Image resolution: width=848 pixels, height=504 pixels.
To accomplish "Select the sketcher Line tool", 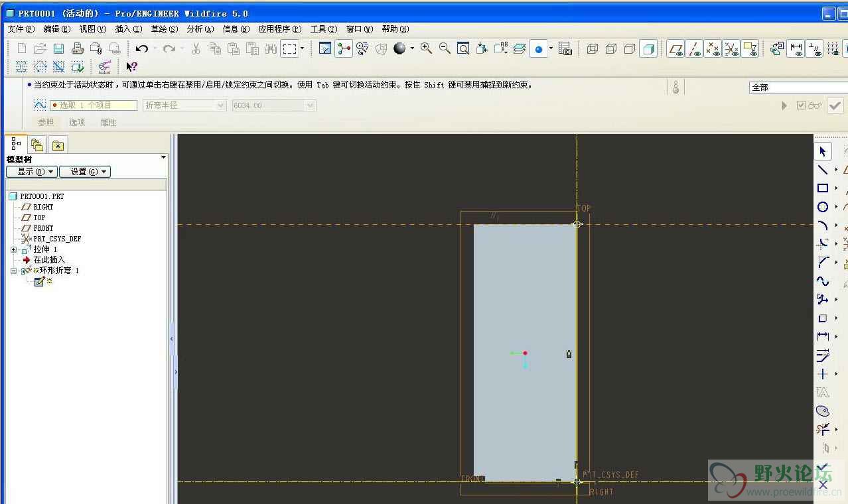I will tap(823, 170).
